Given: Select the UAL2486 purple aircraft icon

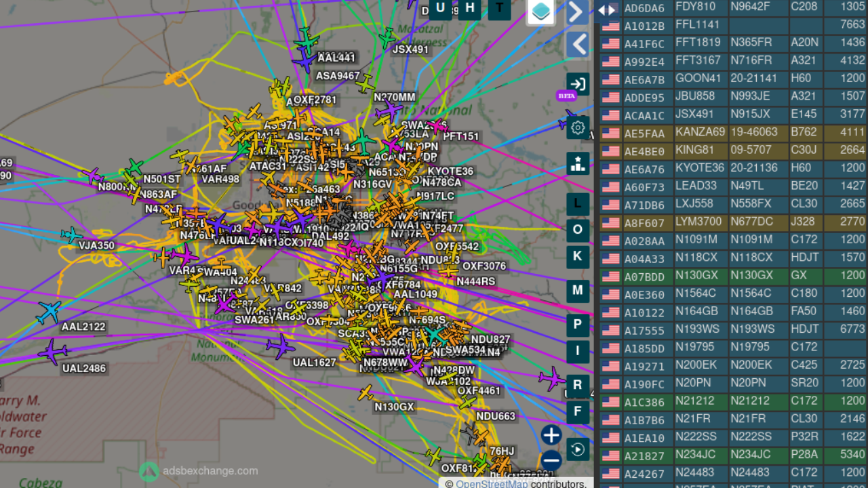Looking at the screenshot, I should [52, 352].
